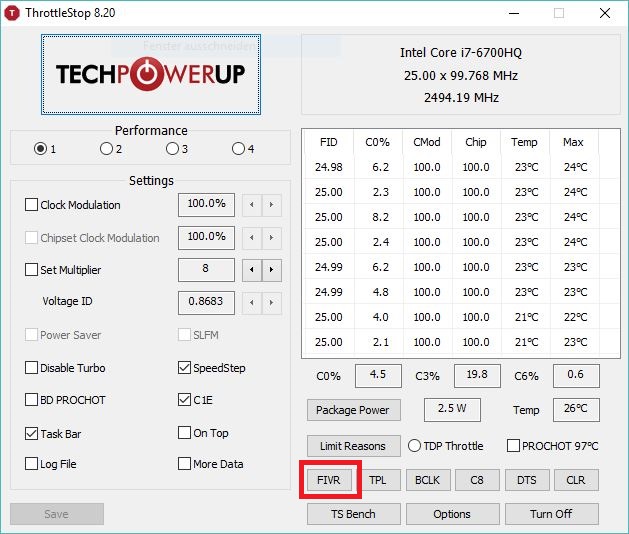The image size is (629, 534).
Task: Click the BCLK button
Action: (427, 480)
